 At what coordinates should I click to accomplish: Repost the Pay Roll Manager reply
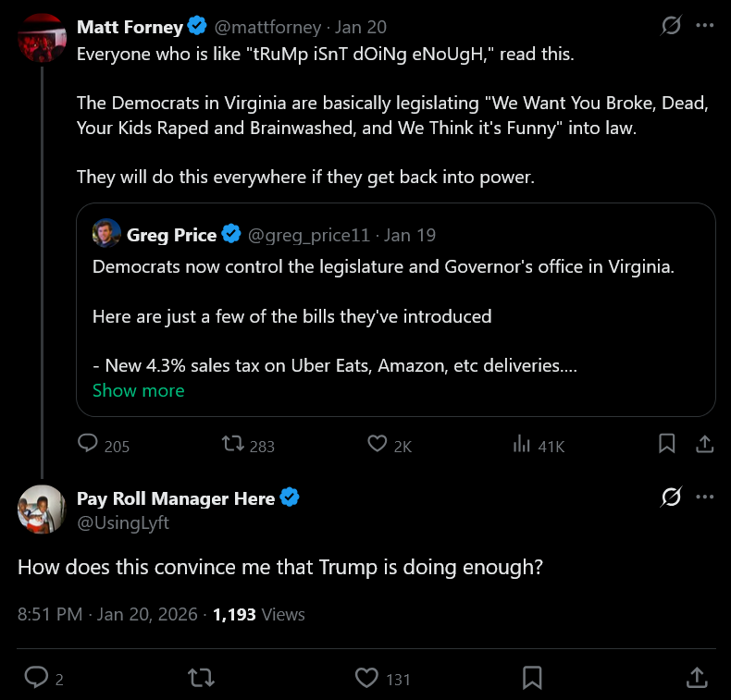201,678
